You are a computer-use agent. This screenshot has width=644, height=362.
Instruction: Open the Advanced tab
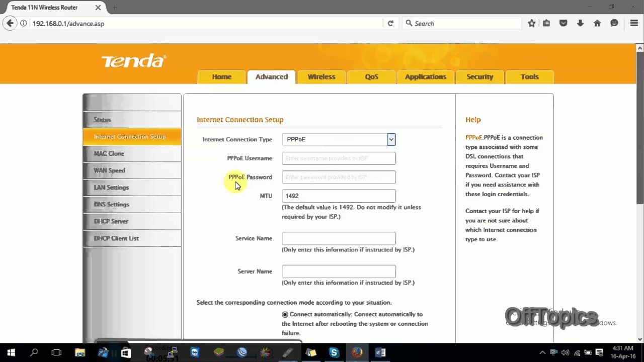[272, 77]
